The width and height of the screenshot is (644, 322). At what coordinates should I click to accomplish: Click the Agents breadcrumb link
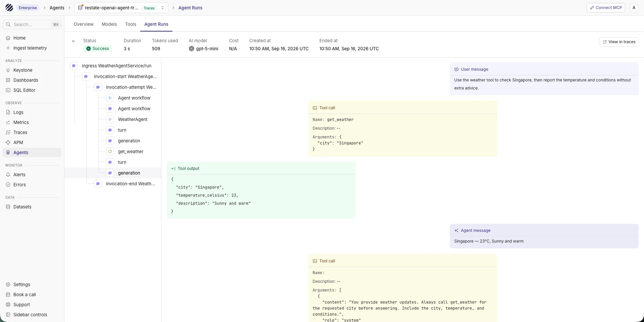(57, 8)
